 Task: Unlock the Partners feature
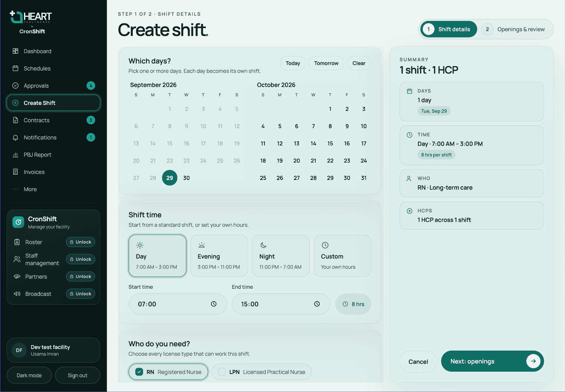pyautogui.click(x=81, y=276)
